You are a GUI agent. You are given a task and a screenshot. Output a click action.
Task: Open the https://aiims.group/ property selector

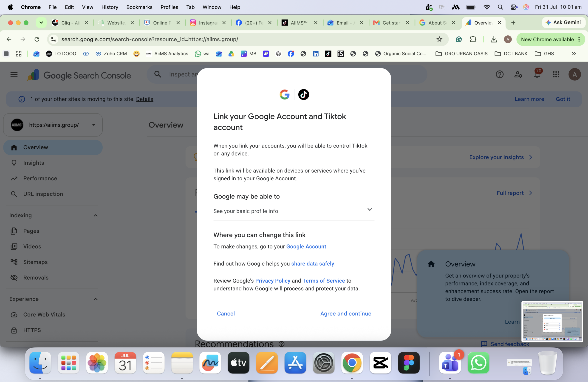[x=53, y=125]
